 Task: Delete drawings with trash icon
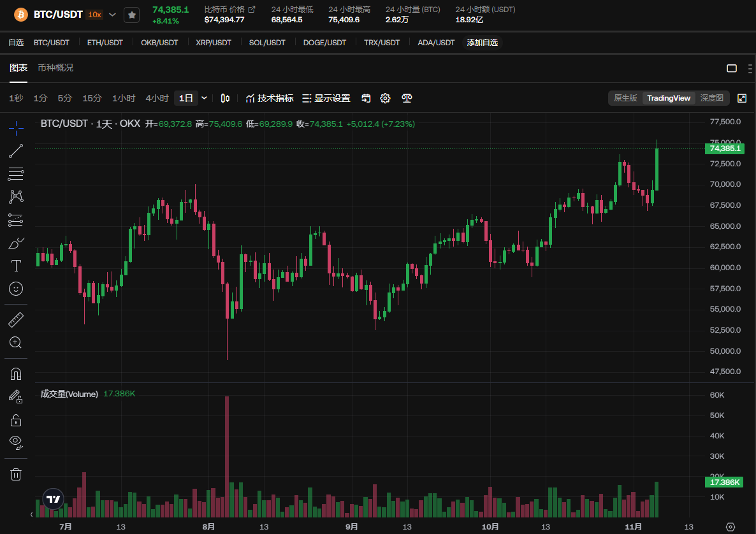point(16,474)
